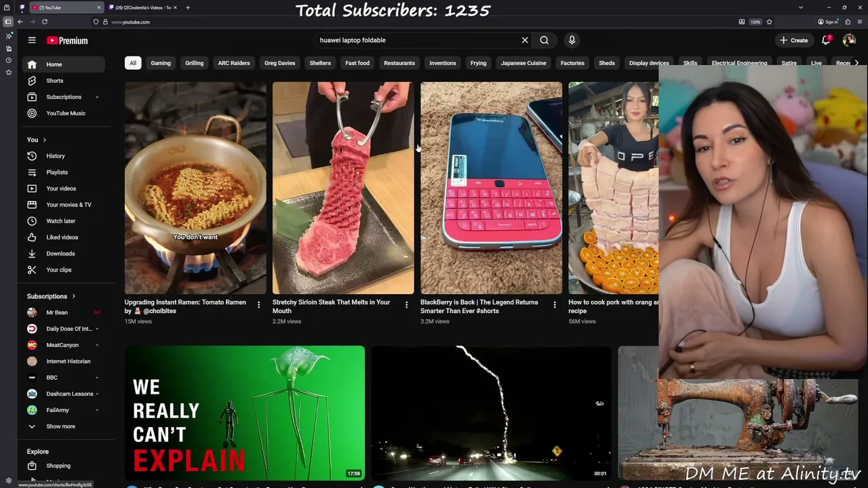Open the YouTube guide hamburger menu

click(x=32, y=40)
